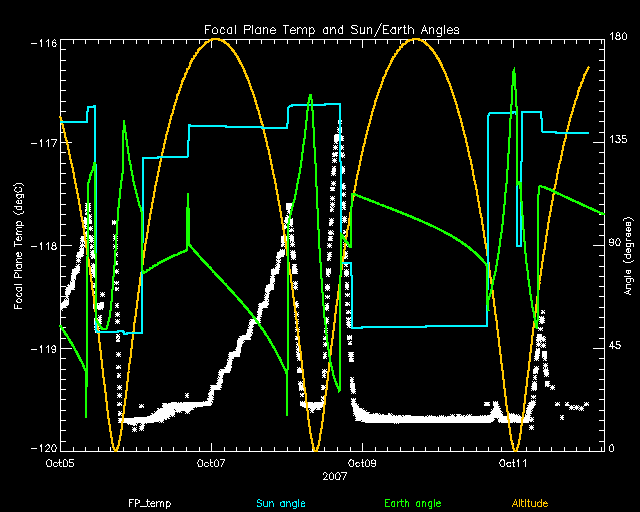Click the Oct05 date tick label
This screenshot has width=640, height=512.
(x=60, y=463)
